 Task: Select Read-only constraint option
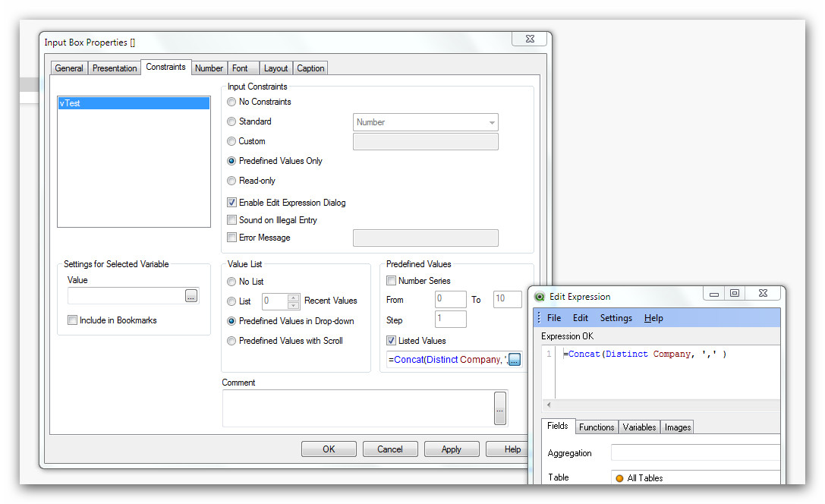pyautogui.click(x=231, y=181)
